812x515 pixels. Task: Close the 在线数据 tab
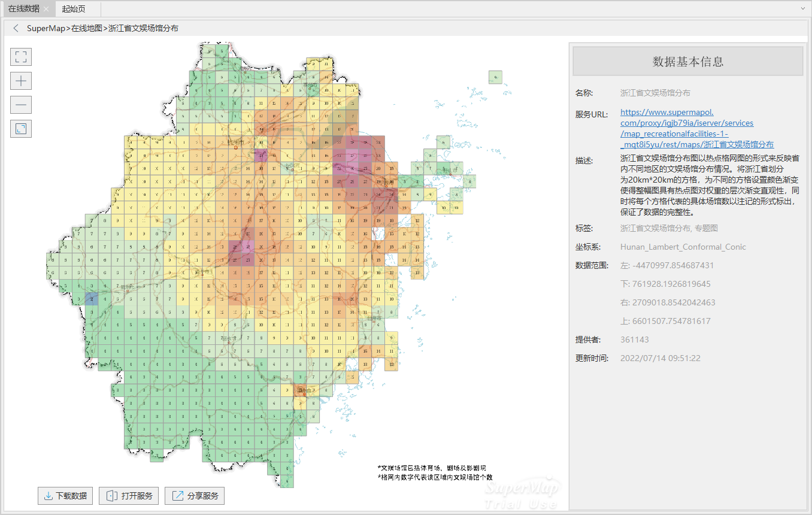coord(47,9)
